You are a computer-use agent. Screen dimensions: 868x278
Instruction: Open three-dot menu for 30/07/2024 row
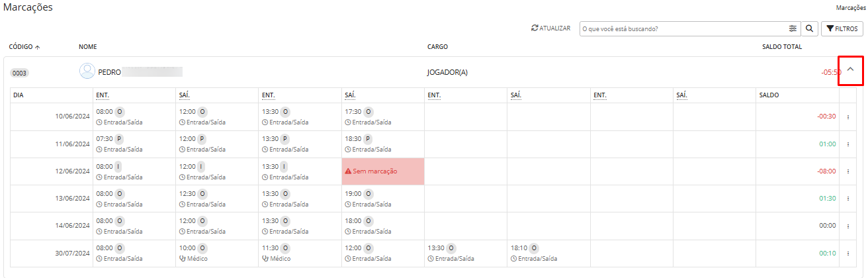click(848, 254)
